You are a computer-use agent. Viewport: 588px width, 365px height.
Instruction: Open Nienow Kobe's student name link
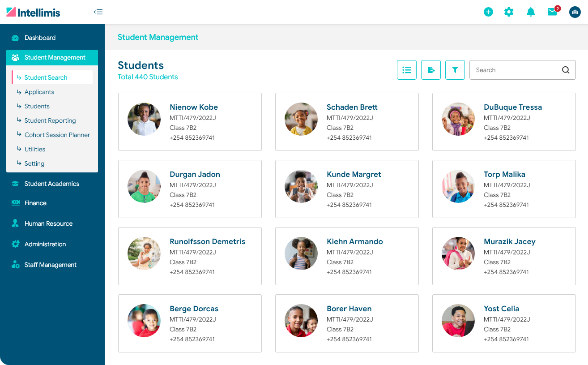194,107
